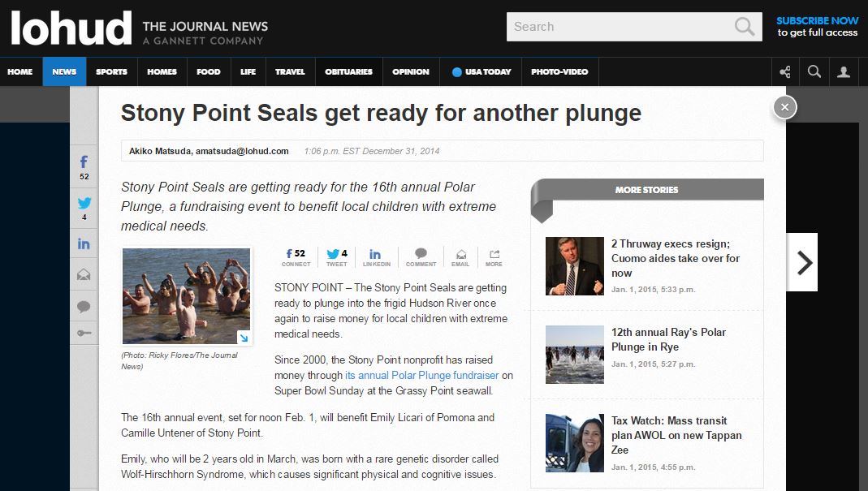Image resolution: width=868 pixels, height=491 pixels.
Task: Email the article from the left sidebar
Action: pyautogui.click(x=84, y=274)
